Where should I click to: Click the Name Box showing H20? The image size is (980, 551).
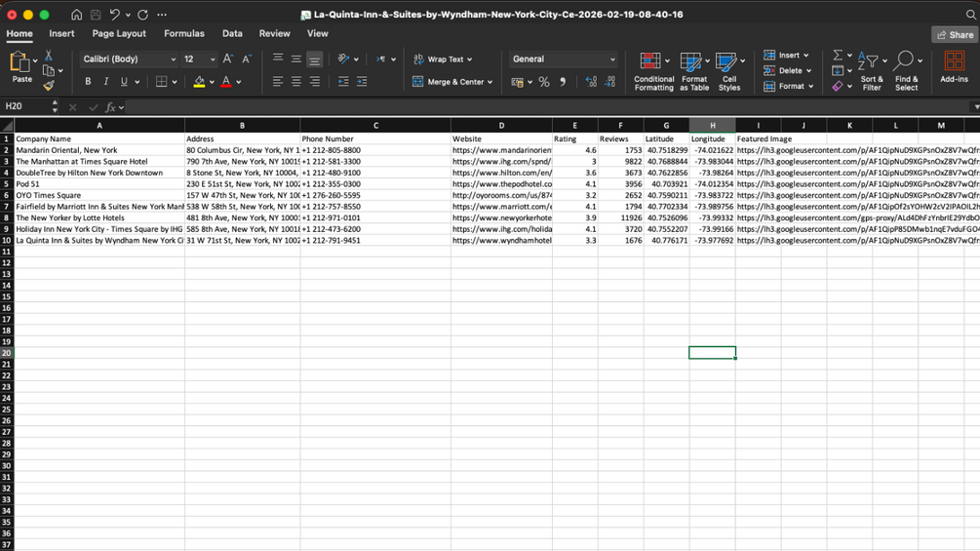28,107
